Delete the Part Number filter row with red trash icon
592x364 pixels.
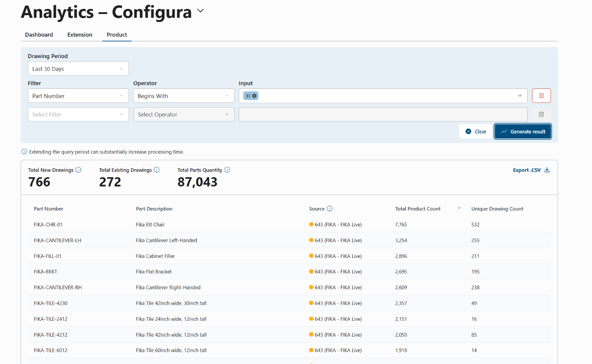[x=541, y=96]
